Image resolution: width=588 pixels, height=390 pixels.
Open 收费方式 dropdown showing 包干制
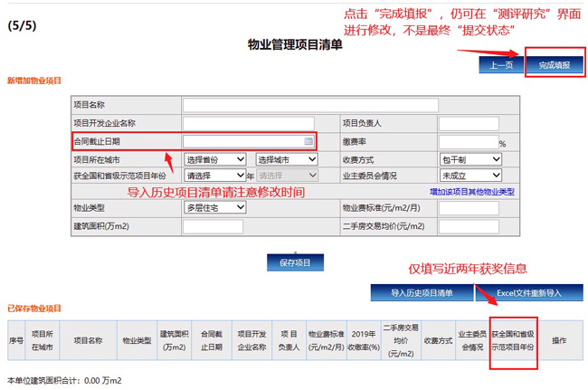click(x=469, y=159)
